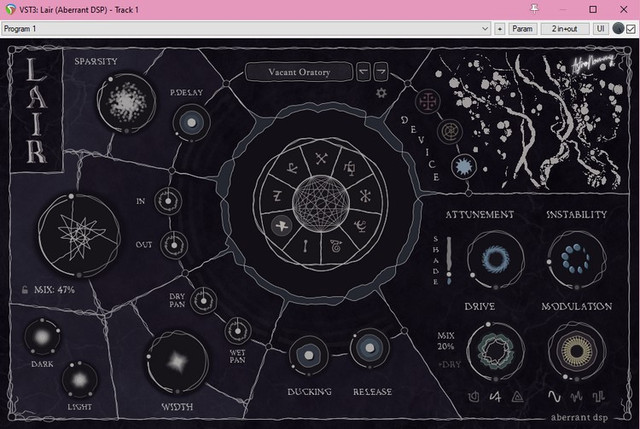
Task: Open the Param menu button
Action: click(x=522, y=29)
